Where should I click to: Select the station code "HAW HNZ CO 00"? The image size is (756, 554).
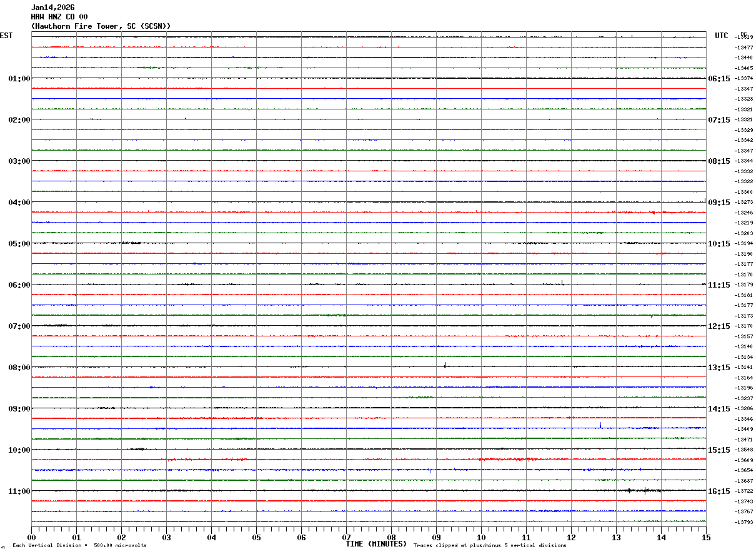point(59,17)
